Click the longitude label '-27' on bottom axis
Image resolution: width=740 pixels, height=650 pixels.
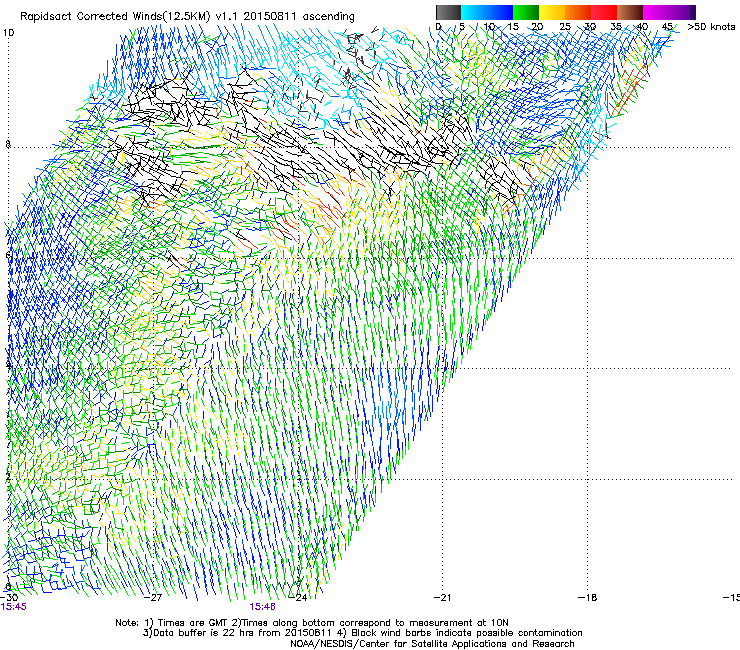tap(153, 598)
